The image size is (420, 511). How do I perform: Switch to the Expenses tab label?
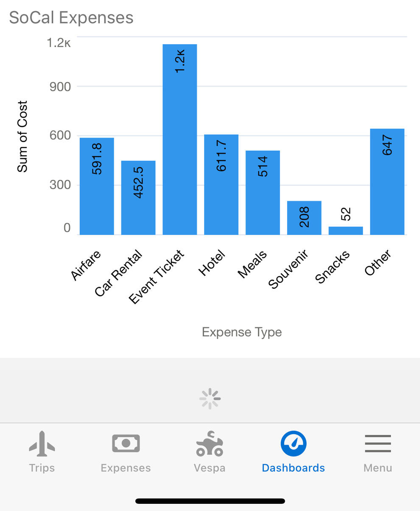pos(126,468)
